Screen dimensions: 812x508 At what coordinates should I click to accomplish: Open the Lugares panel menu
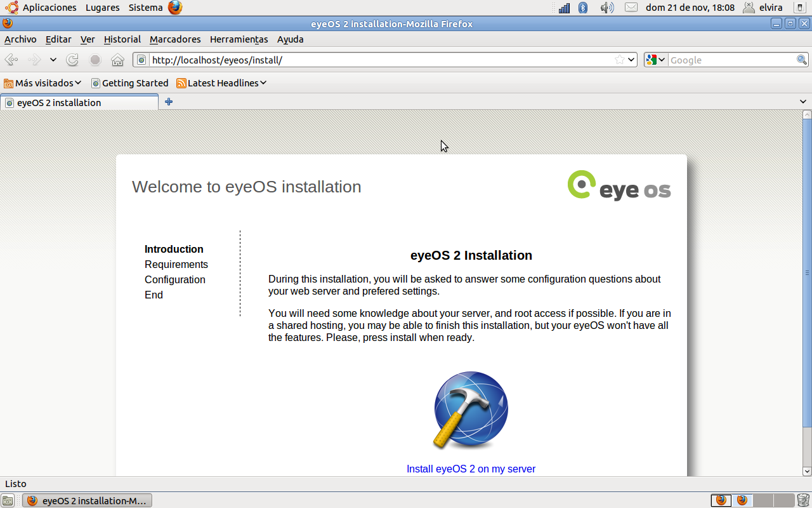click(x=103, y=8)
